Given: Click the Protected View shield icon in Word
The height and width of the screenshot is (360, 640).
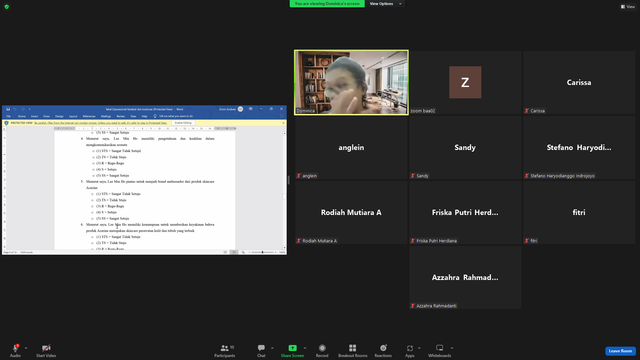Looking at the screenshot, I should click(x=7, y=123).
